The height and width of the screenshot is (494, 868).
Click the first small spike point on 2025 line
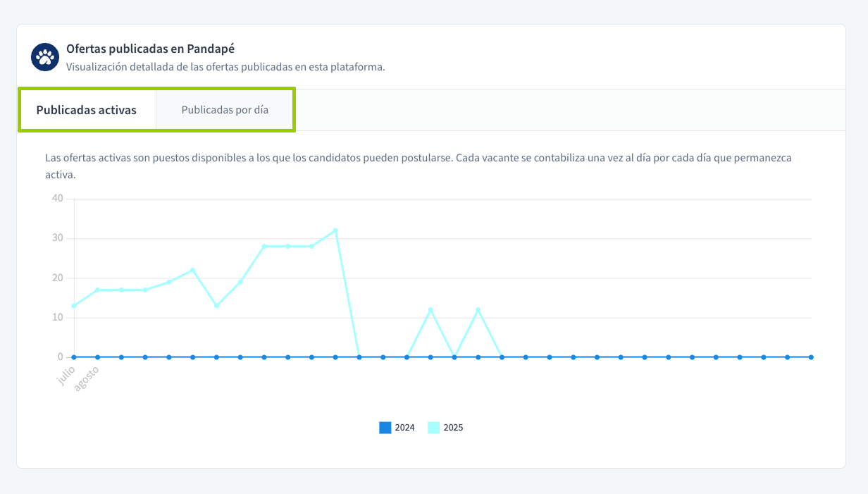point(430,310)
